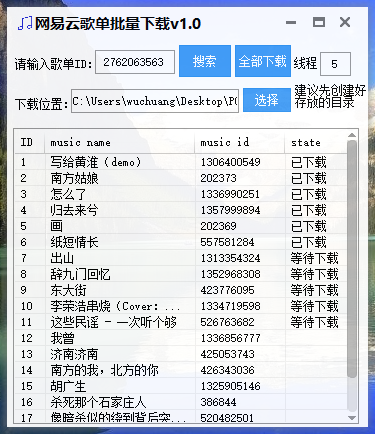Click music id 1357999894

click(x=230, y=210)
